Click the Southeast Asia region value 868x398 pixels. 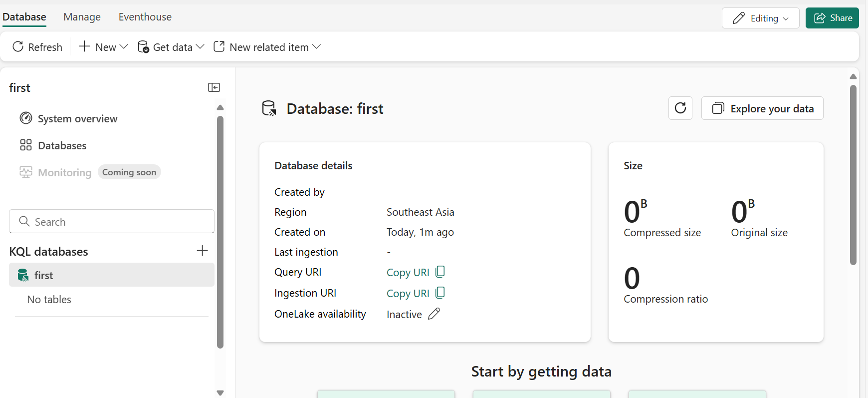click(x=420, y=212)
